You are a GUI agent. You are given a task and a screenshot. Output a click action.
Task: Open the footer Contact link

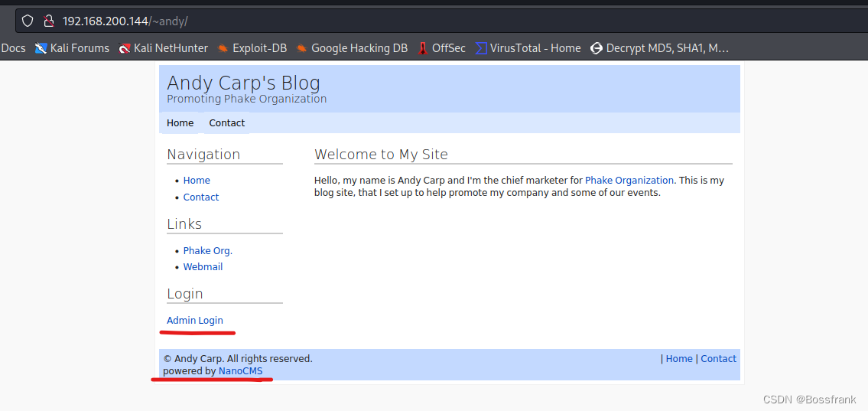point(719,359)
